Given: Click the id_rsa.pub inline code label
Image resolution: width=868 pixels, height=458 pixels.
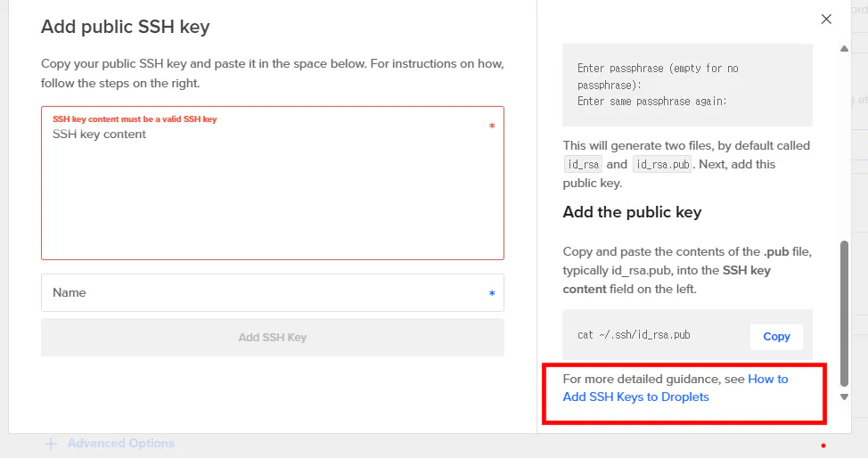Looking at the screenshot, I should coord(661,164).
